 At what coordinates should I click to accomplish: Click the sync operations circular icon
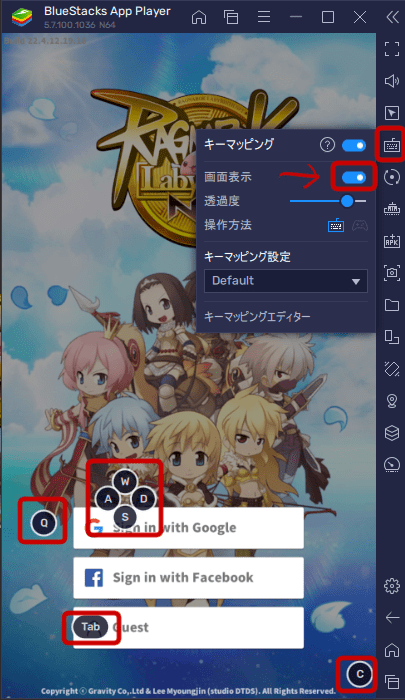click(x=392, y=177)
